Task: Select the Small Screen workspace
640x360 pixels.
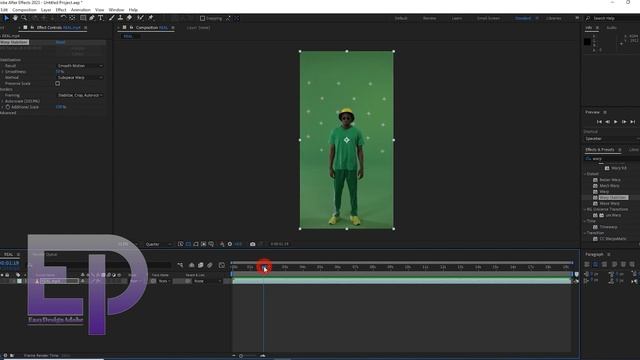Action: 488,18
